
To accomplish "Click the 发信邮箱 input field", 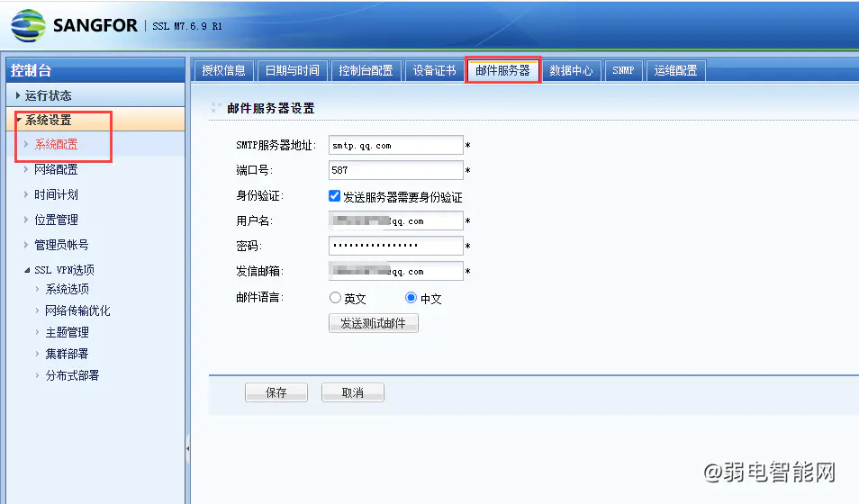I will (x=396, y=271).
